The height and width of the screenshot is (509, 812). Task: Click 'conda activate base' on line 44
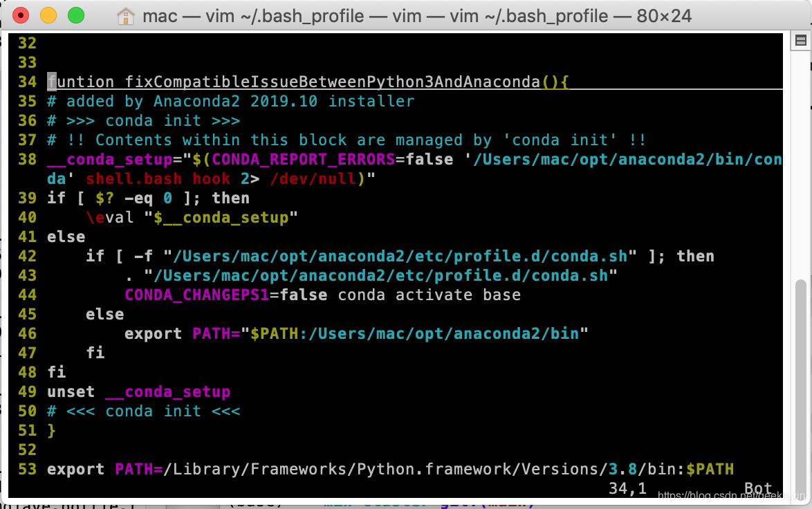point(430,295)
